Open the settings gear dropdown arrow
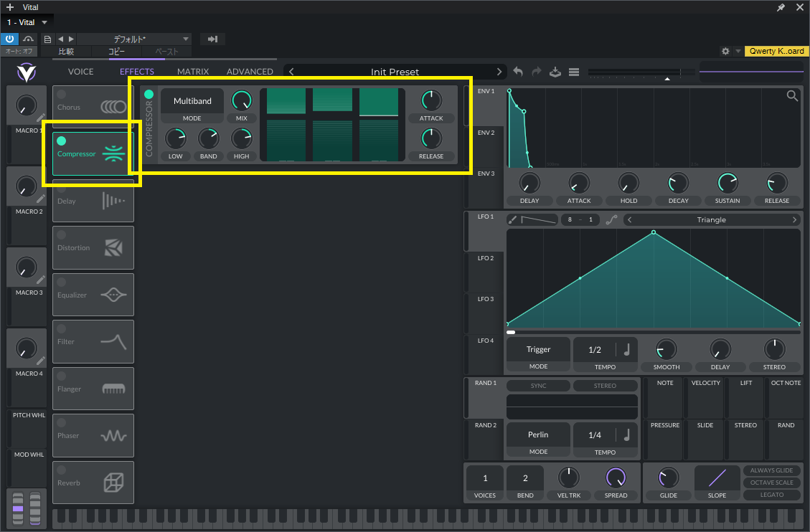The image size is (810, 532). 738,51
